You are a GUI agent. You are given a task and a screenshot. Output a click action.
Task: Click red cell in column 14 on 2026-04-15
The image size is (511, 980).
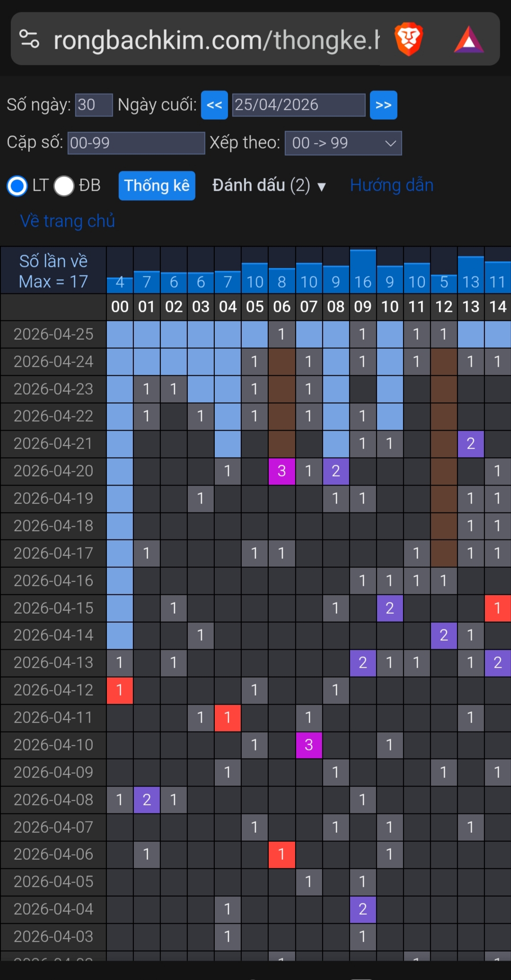click(497, 608)
